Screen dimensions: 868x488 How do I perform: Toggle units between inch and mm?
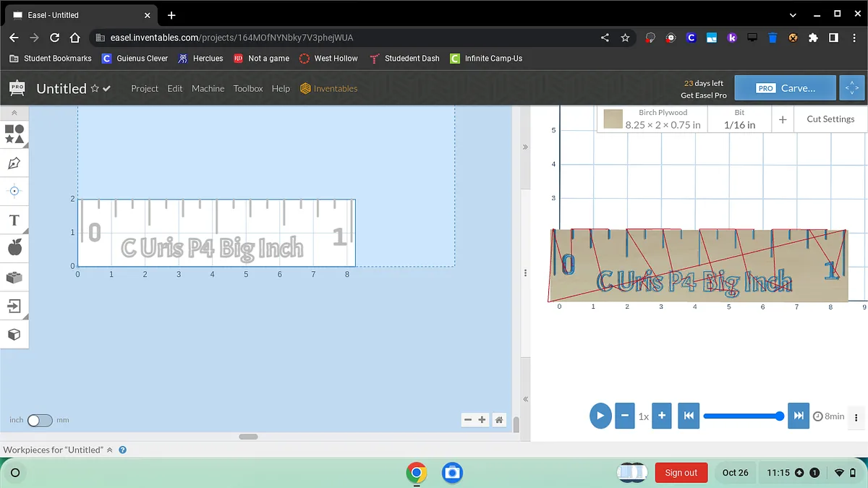[x=40, y=420]
